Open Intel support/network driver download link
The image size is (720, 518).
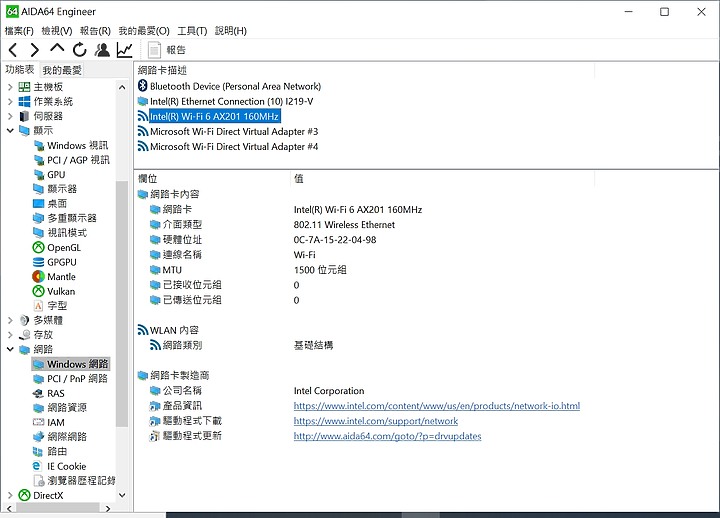point(376,421)
